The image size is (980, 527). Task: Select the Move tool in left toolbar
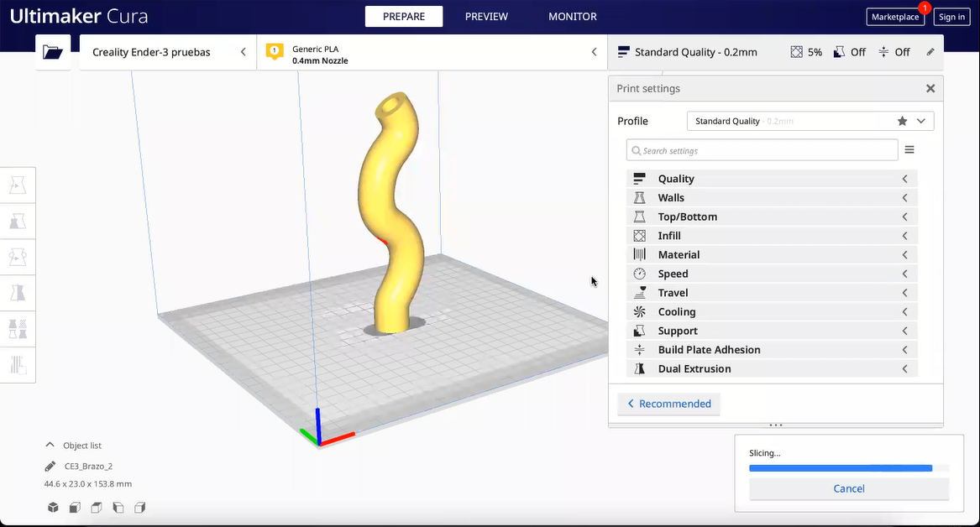point(18,185)
